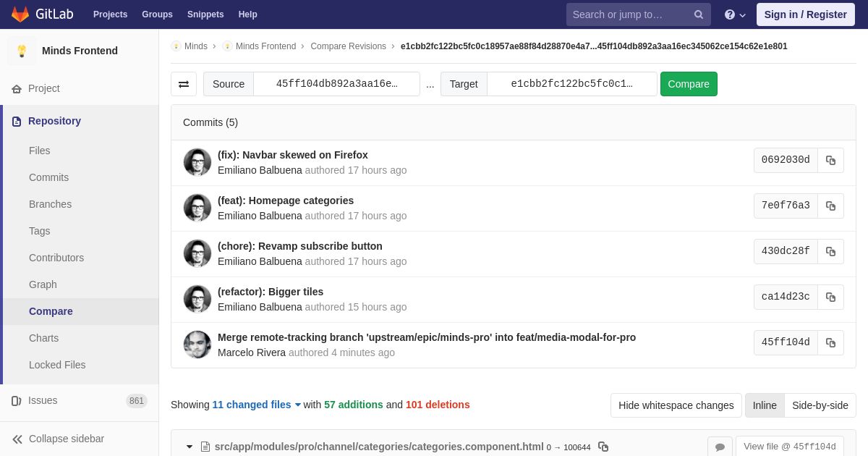Toggle comments on categories.component.html file
Image resolution: width=868 pixels, height=456 pixels.
coord(720,447)
